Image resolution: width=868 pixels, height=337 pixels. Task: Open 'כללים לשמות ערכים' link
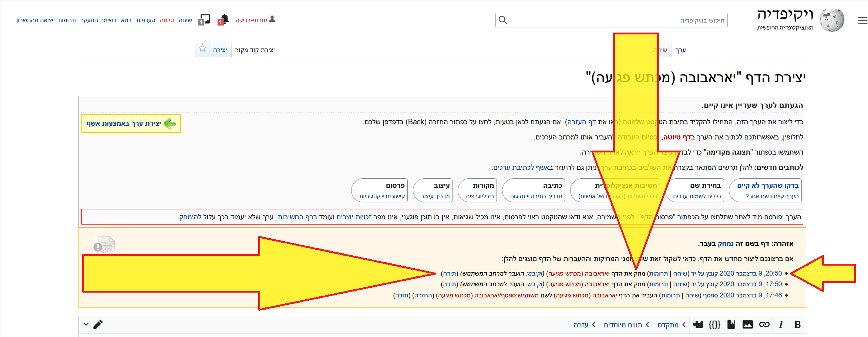697,196
